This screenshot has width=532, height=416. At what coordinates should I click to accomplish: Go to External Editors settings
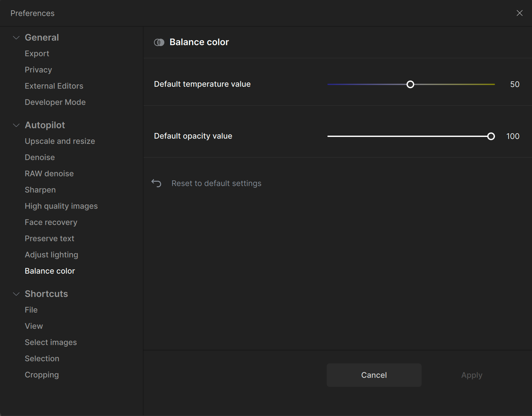(x=54, y=86)
